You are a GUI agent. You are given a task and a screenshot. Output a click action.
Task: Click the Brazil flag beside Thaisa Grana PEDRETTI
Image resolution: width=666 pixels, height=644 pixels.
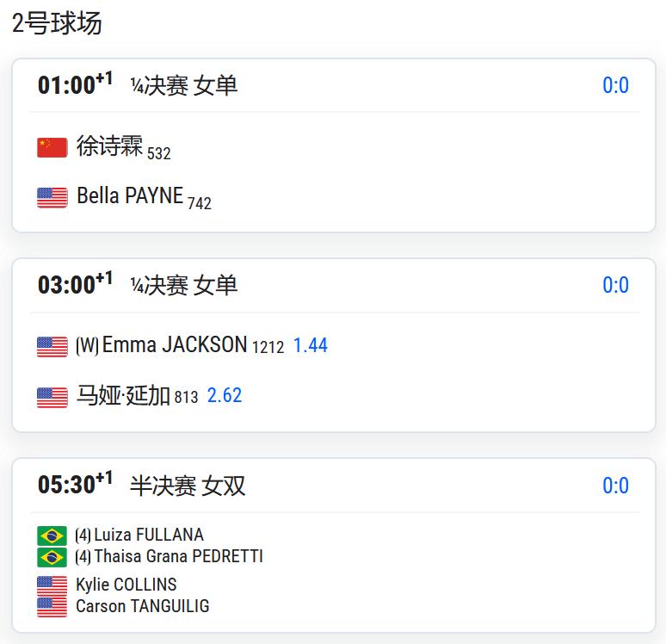click(52, 557)
